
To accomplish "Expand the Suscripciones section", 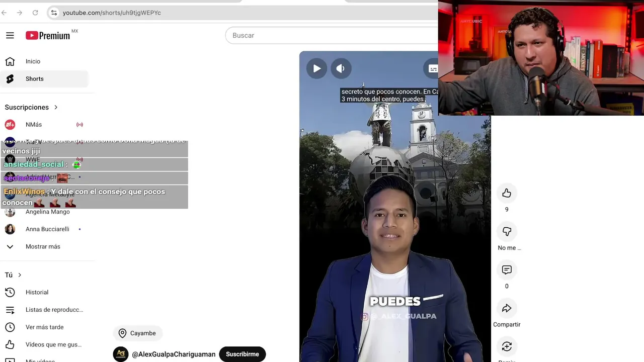I will tap(31, 107).
